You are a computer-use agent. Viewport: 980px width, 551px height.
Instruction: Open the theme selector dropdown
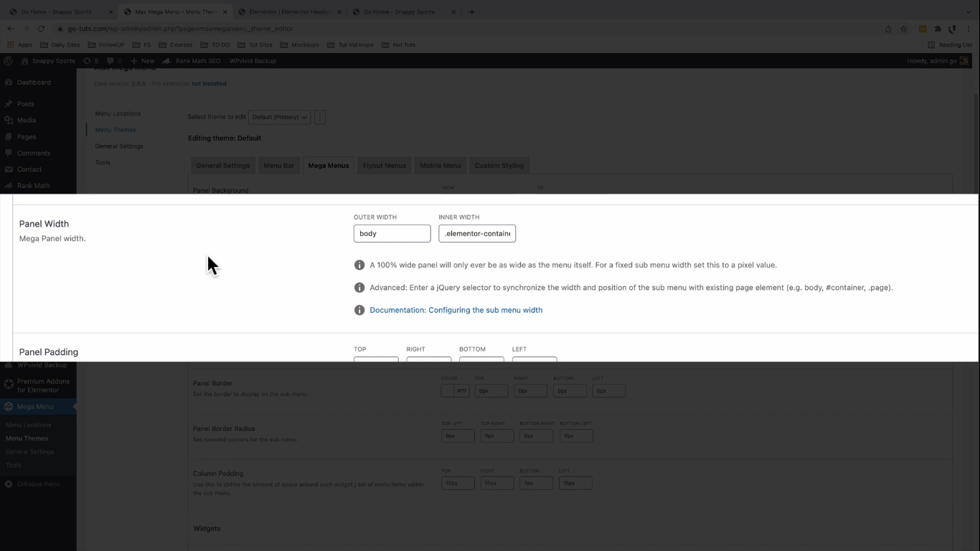tap(279, 117)
